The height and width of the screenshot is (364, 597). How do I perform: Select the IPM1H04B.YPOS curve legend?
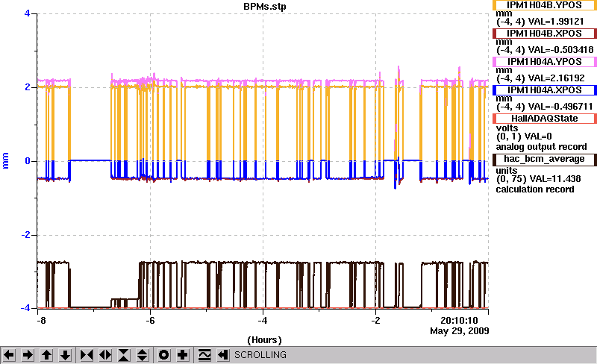545,5
